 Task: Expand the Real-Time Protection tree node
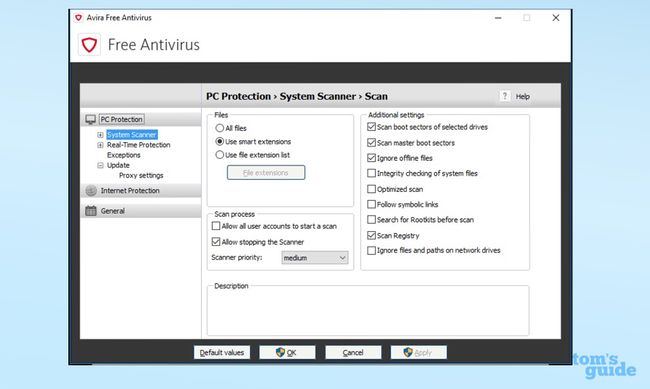click(100, 145)
